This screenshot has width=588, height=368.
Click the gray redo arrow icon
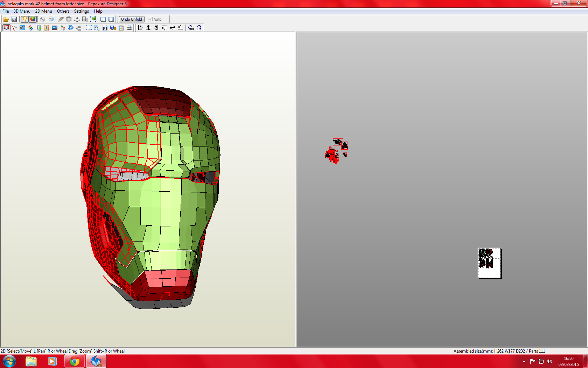[79, 28]
